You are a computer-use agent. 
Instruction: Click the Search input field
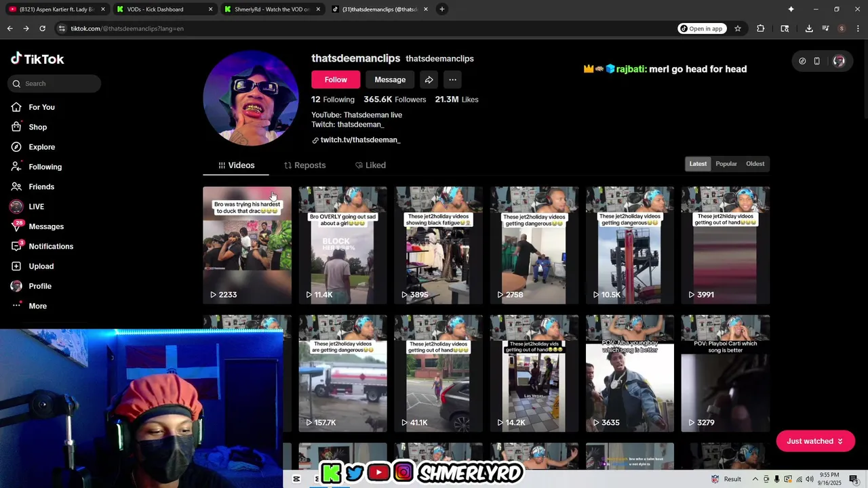[x=54, y=83]
